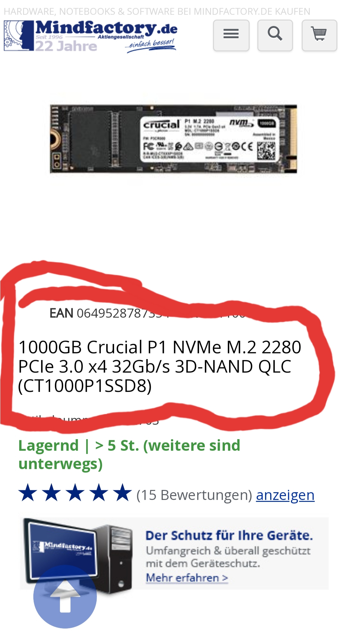Follow the Mehr erfahren link
Viewport: 347px width, 644px height.
(x=187, y=578)
